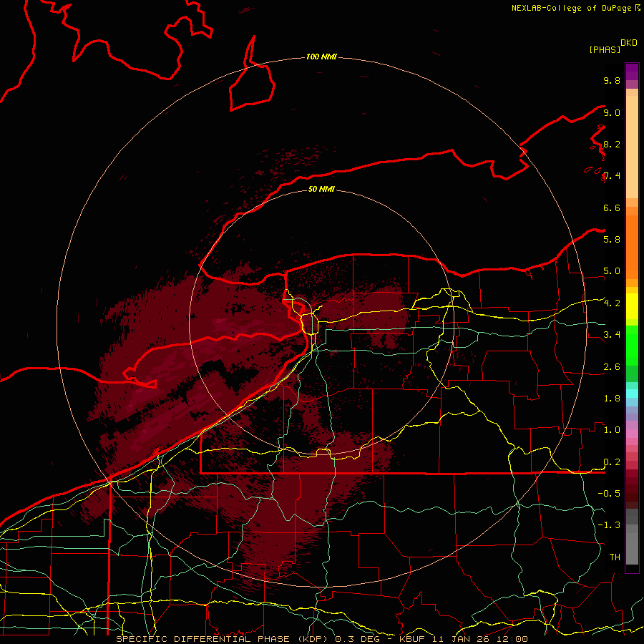Click the 9.8 value on the color scale
Viewport: 644px width, 644px height.
612,80
